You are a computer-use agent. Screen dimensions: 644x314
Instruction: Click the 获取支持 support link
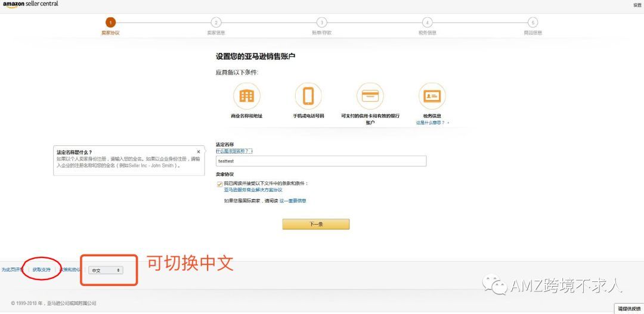point(42,270)
